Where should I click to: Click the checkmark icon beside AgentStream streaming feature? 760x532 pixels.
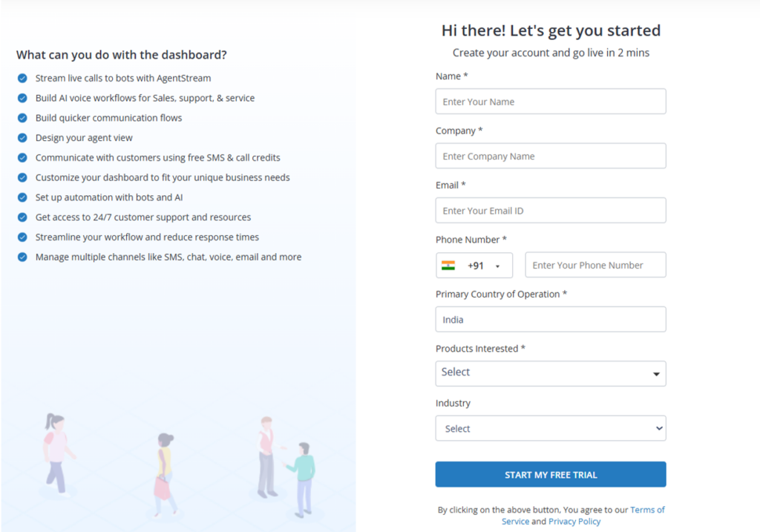(23, 78)
